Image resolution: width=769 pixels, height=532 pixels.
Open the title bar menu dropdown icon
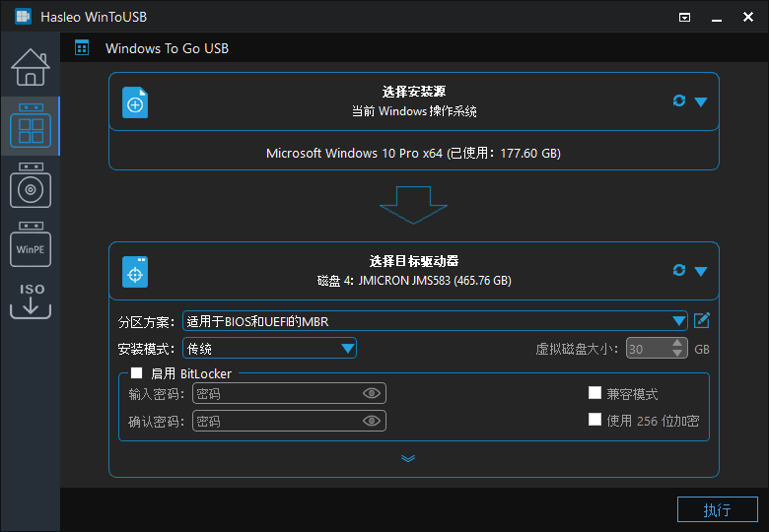click(x=684, y=18)
